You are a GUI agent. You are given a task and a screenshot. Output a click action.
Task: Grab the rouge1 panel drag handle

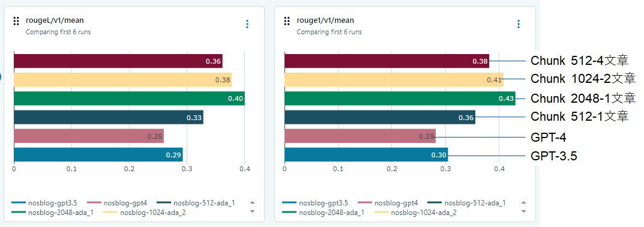[x=287, y=21]
